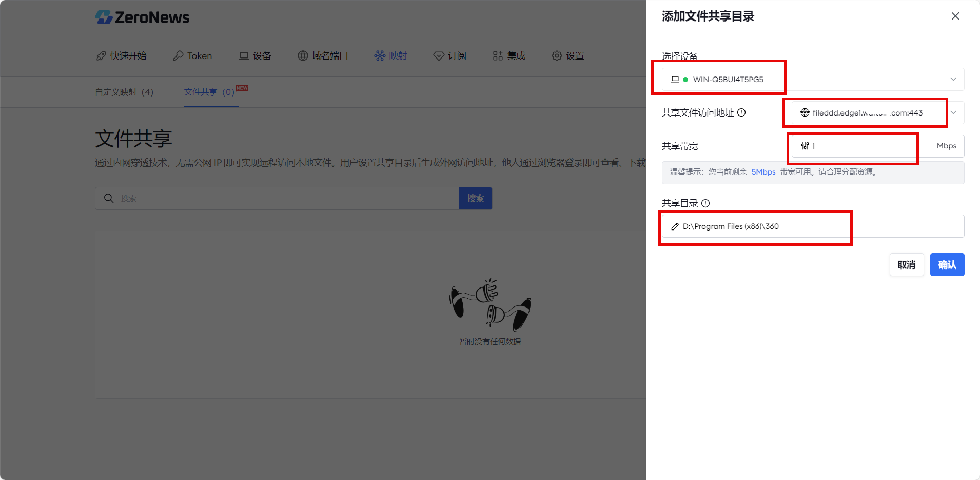Image resolution: width=980 pixels, height=480 pixels.
Task: Click the 共享带宽 value input field
Action: pos(861,146)
